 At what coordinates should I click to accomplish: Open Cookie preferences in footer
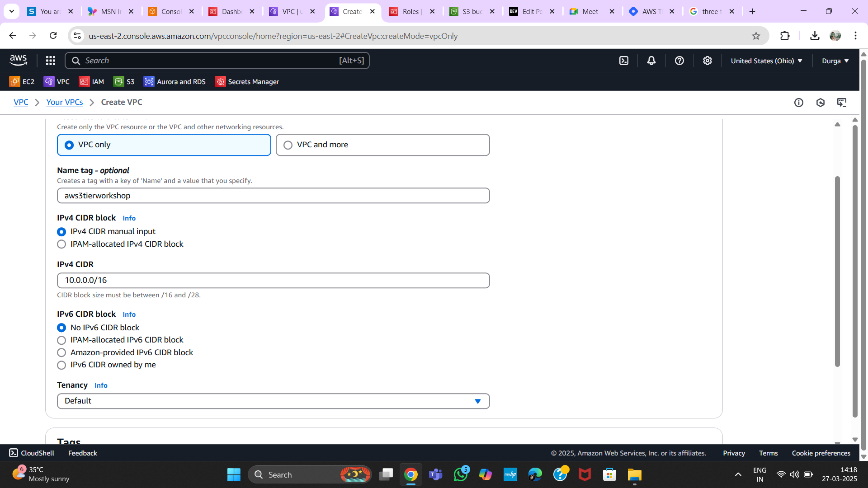click(x=821, y=453)
